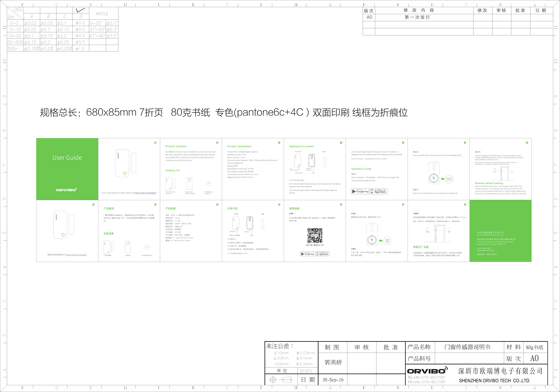The width and height of the screenshot is (560, 392).
Task: Click the 'Operation Guide' heading
Action: coord(361,169)
